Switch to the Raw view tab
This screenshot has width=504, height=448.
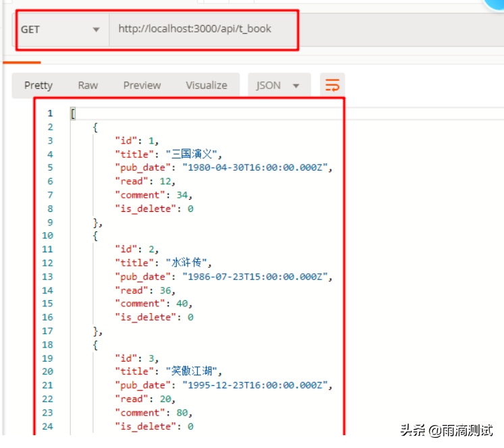tap(88, 85)
